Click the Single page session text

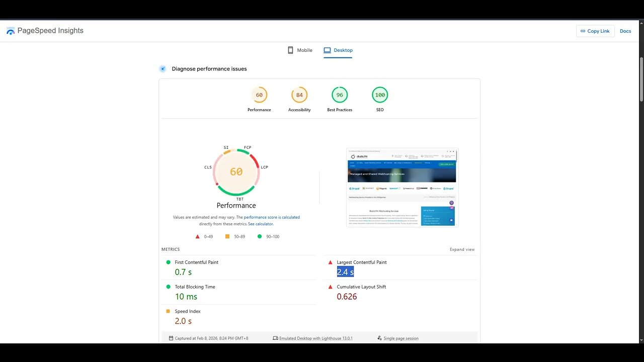pos(401,338)
